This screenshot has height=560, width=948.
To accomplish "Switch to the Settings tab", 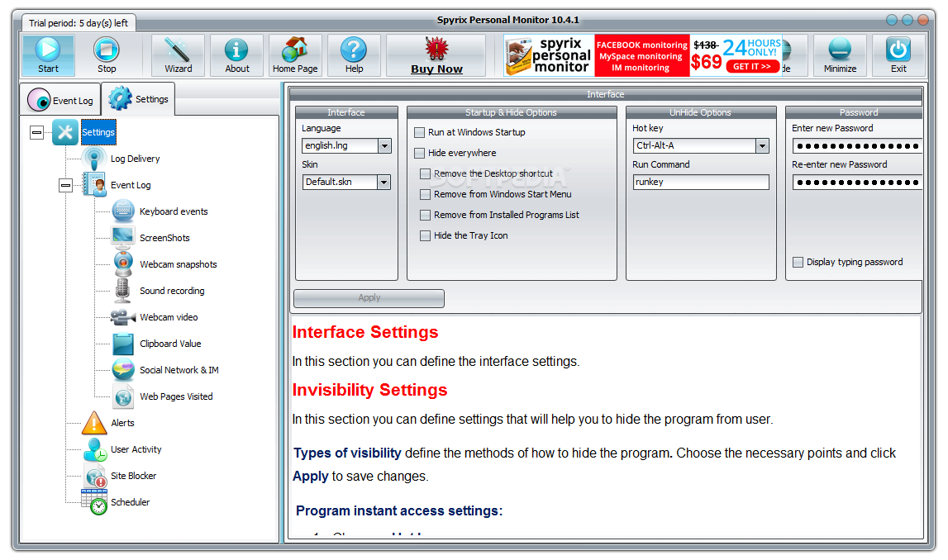I will 139,98.
